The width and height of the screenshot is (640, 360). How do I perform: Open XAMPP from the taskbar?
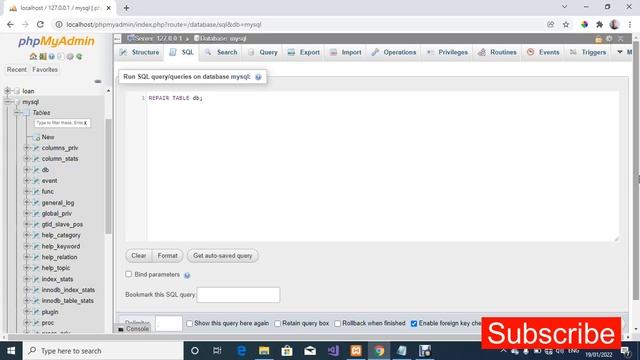click(356, 351)
